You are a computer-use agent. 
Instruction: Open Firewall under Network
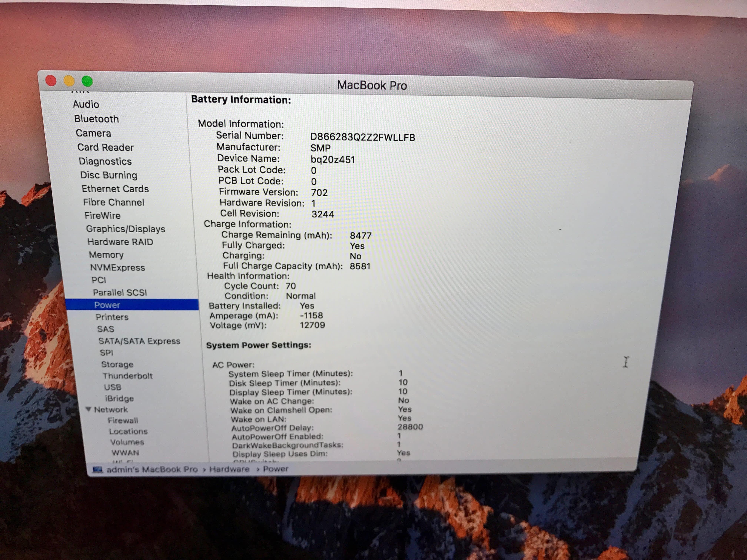(123, 420)
